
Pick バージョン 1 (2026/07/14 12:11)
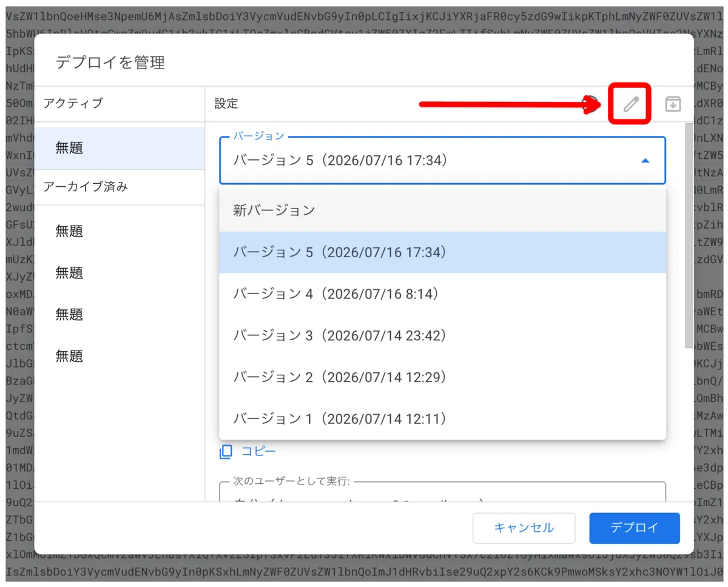pos(442,418)
